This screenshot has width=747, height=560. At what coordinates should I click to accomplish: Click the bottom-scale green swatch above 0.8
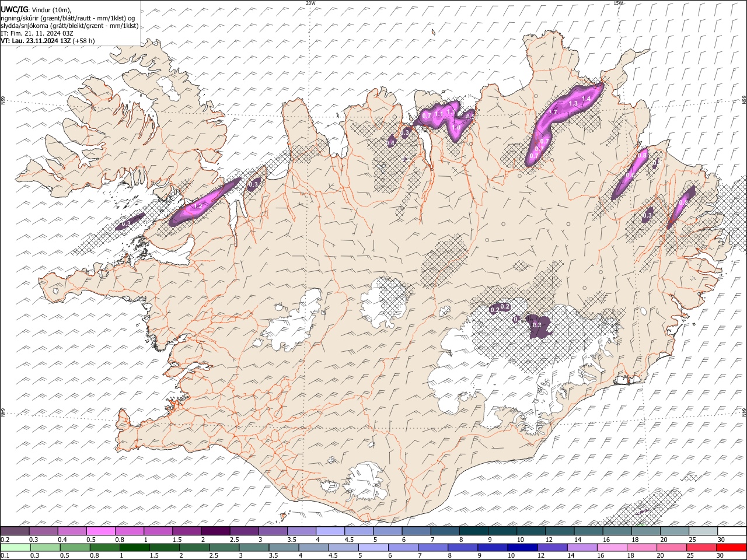104,547
